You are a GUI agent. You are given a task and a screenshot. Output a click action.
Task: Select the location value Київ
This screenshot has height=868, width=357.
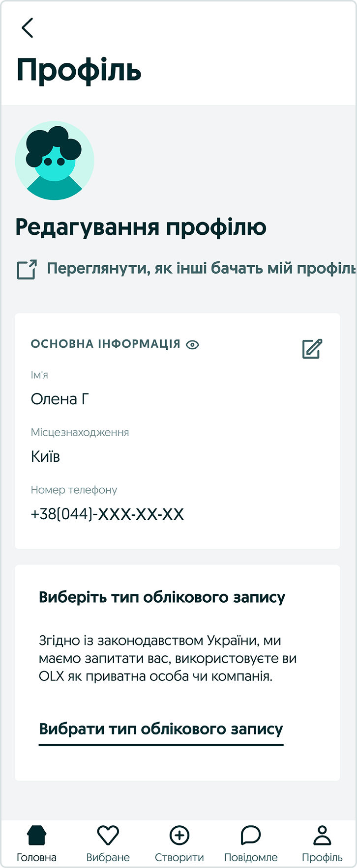pyautogui.click(x=45, y=456)
